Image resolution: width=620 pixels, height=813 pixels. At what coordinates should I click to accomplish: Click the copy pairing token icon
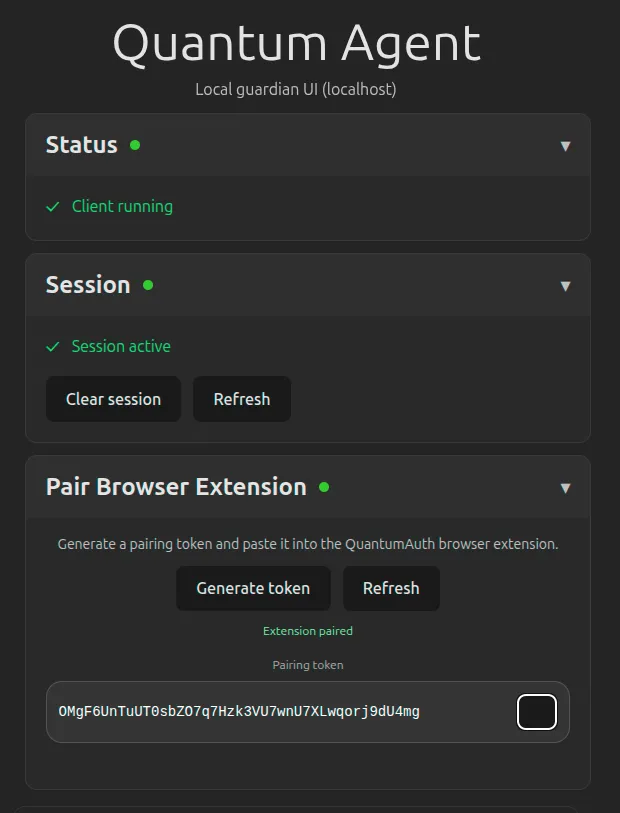tap(537, 711)
